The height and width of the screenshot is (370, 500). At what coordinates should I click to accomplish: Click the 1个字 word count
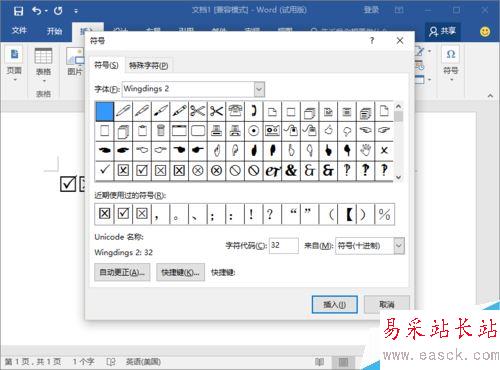coord(84,362)
